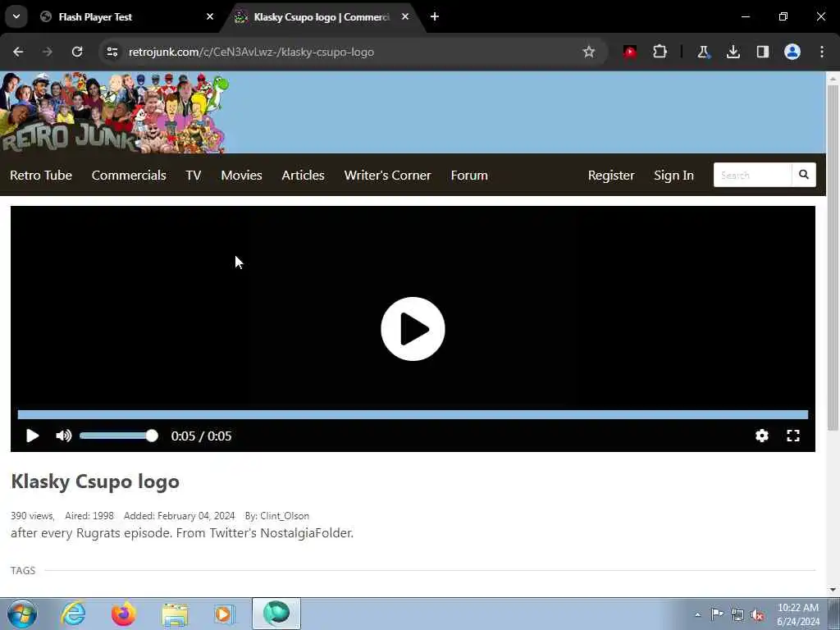
Task: Open the Windows Start button
Action: click(22, 614)
